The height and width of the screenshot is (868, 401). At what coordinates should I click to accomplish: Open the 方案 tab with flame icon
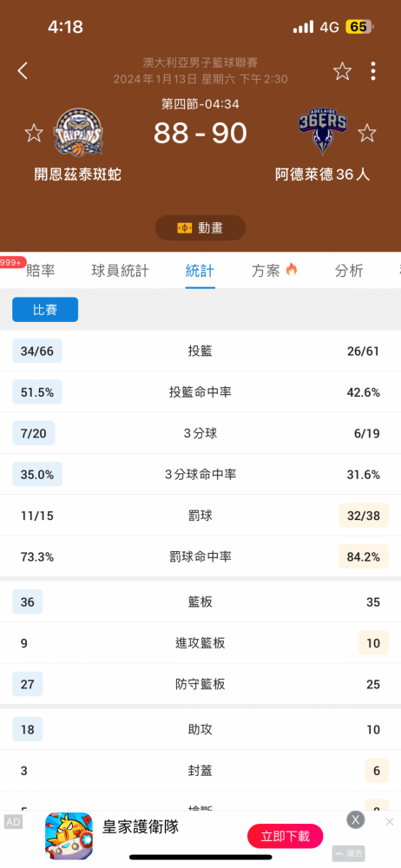[275, 271]
